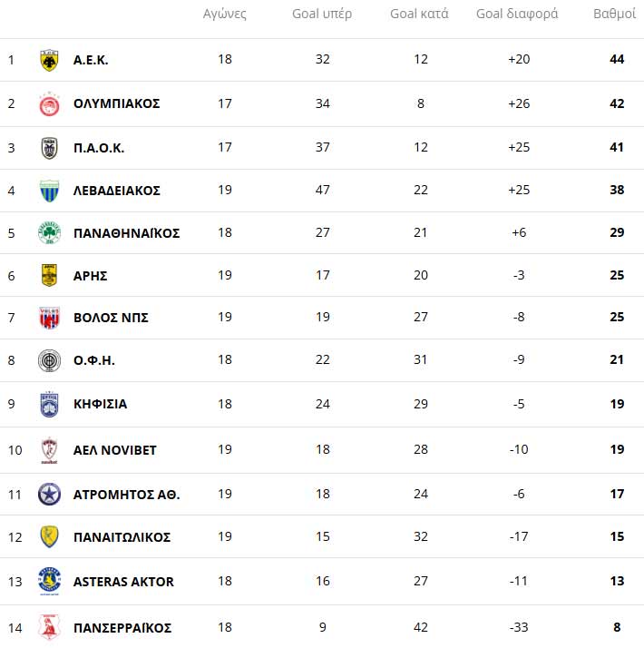Click the Βόλος ΝΠΣ club badge
This screenshot has width=644, height=648.
pyautogui.click(x=49, y=318)
